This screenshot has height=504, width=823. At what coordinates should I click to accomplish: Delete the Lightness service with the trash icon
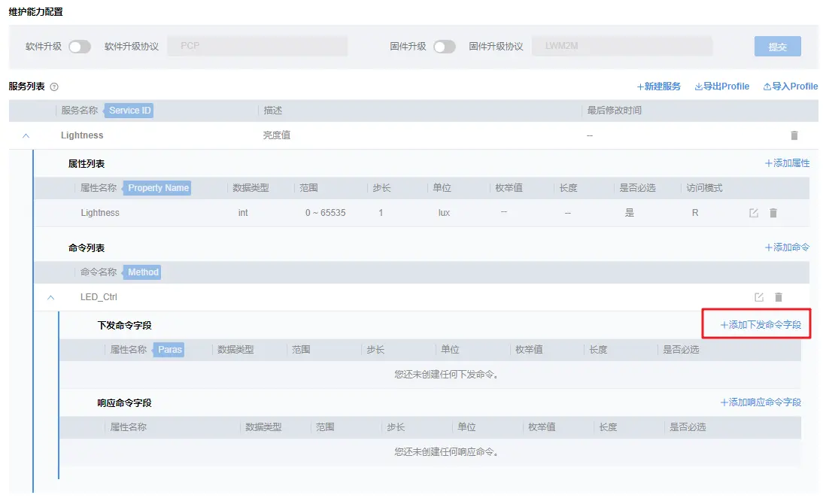(794, 135)
